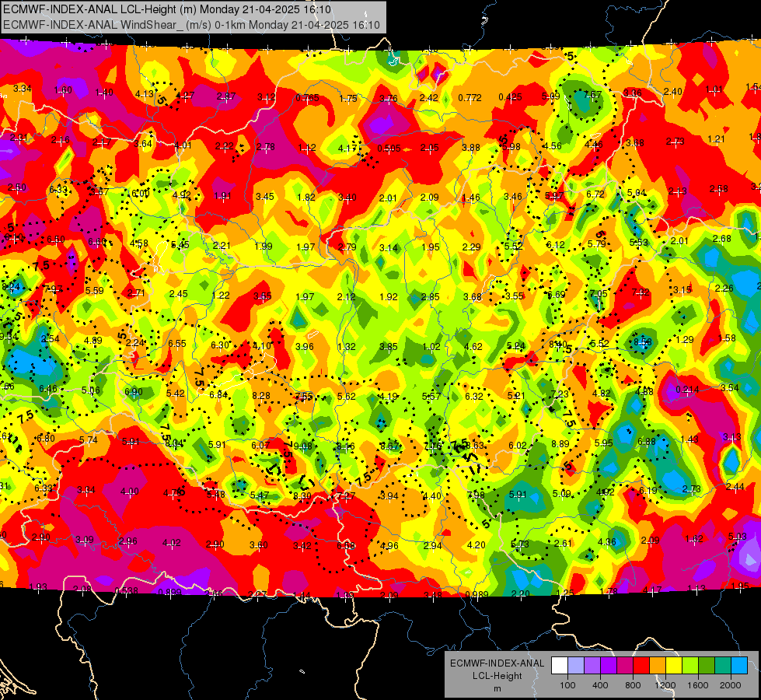The image size is (761, 700).
Task: Click the LCL-Height text in the legend
Action: [497, 676]
